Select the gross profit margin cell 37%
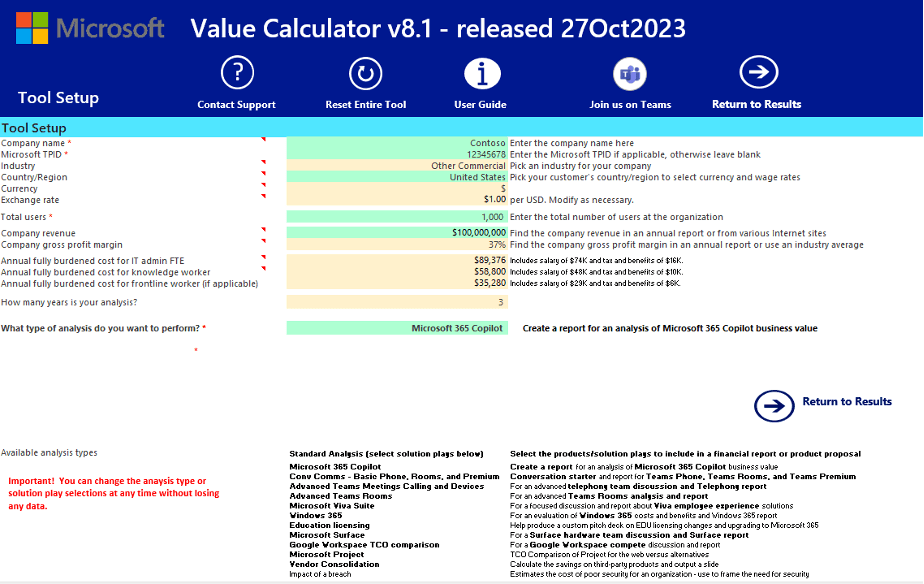 coord(397,245)
